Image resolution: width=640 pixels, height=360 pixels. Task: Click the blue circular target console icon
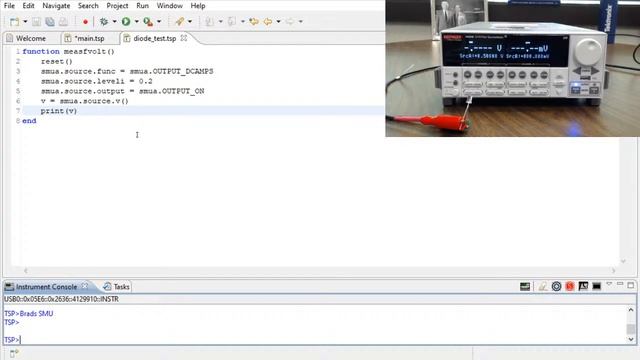click(556, 287)
